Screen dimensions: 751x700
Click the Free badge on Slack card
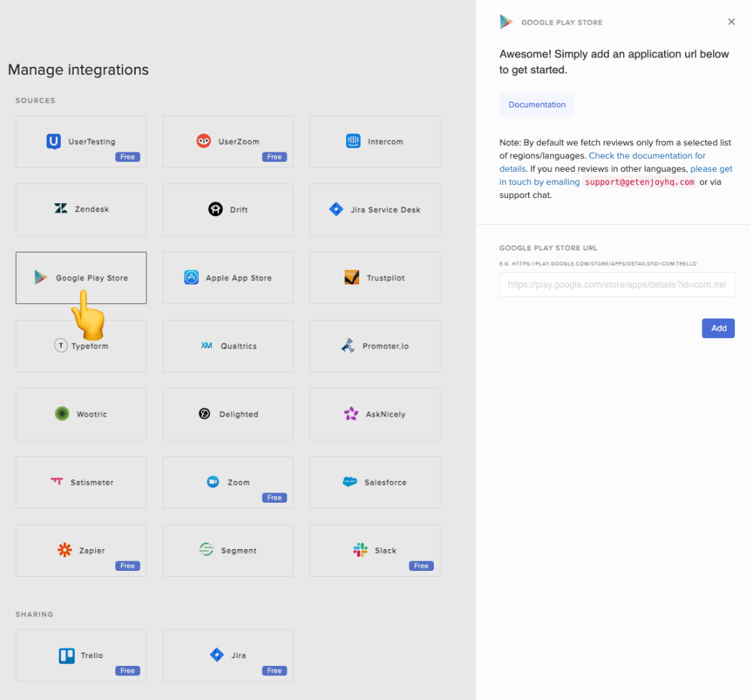422,566
